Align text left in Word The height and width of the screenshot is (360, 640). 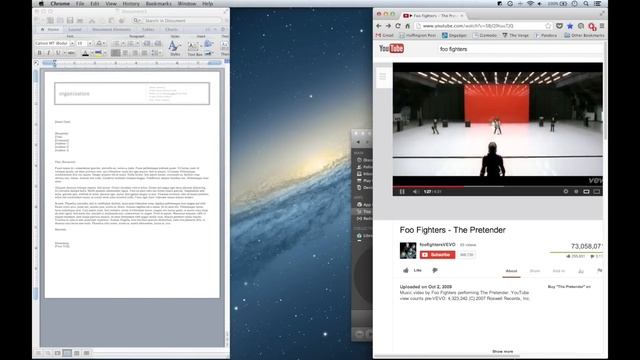(116, 53)
